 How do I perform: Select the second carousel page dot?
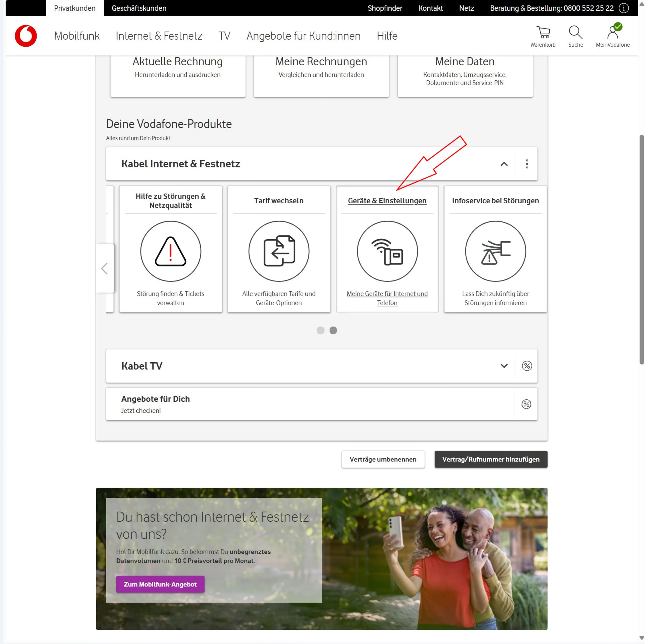(x=333, y=330)
